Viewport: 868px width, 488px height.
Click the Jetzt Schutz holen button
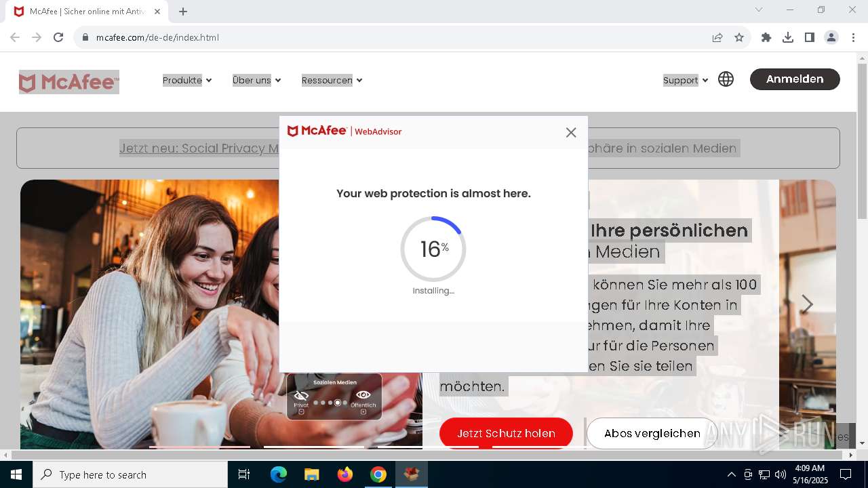pos(506,433)
